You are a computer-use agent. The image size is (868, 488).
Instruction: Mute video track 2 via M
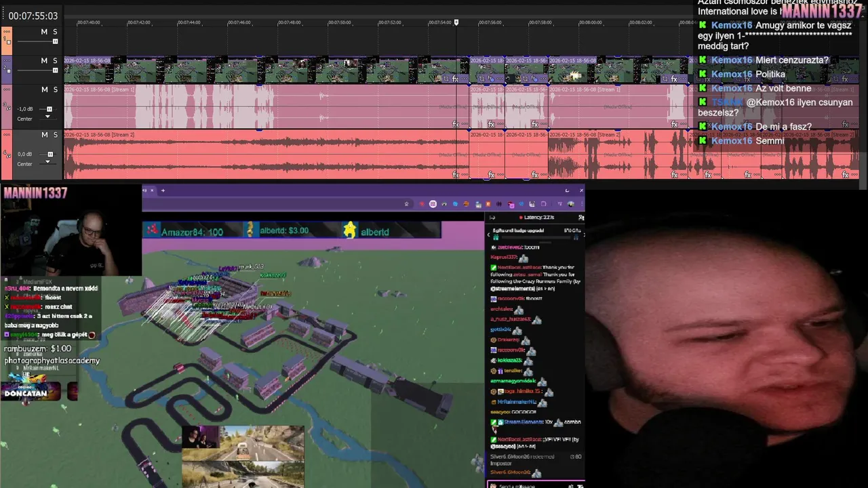44,61
